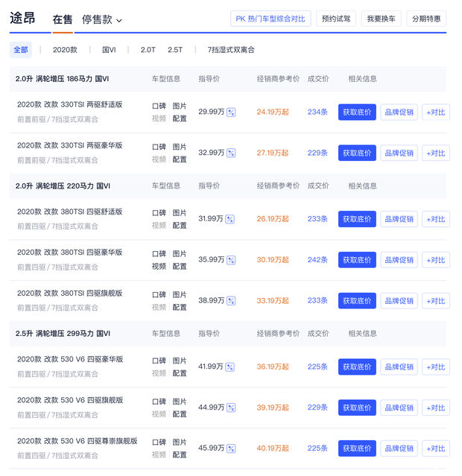Image resolution: width=462 pixels, height=476 pixels.
Task: Open price calculator icon beside 45.99万
Action: tap(231, 448)
